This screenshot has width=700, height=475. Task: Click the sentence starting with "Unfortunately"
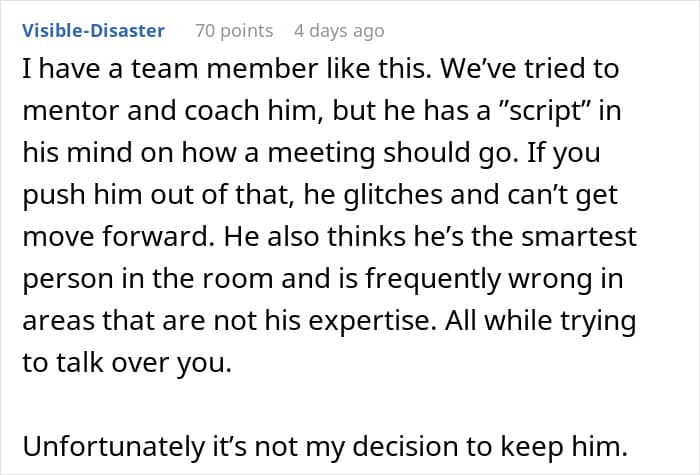[325, 446]
